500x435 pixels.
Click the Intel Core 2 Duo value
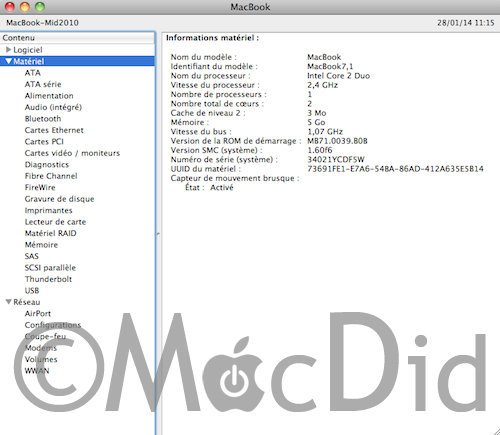pos(339,76)
